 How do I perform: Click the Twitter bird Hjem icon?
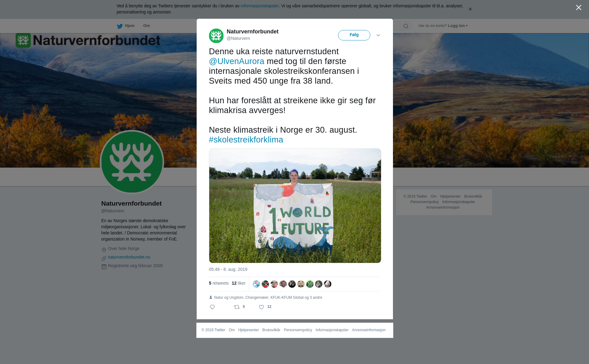tap(120, 26)
